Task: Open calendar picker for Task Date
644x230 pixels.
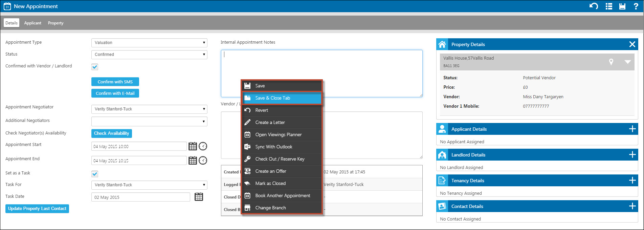Action: [199, 197]
